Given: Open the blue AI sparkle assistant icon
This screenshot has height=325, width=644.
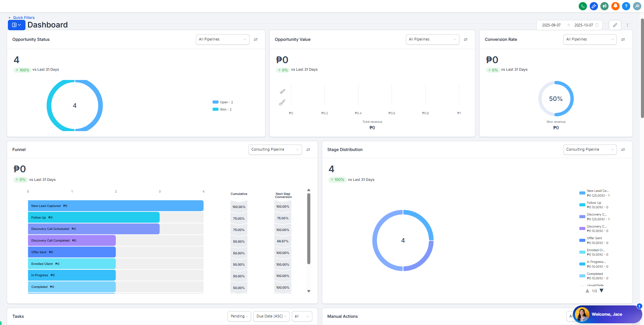Looking at the screenshot, I should pyautogui.click(x=593, y=6).
